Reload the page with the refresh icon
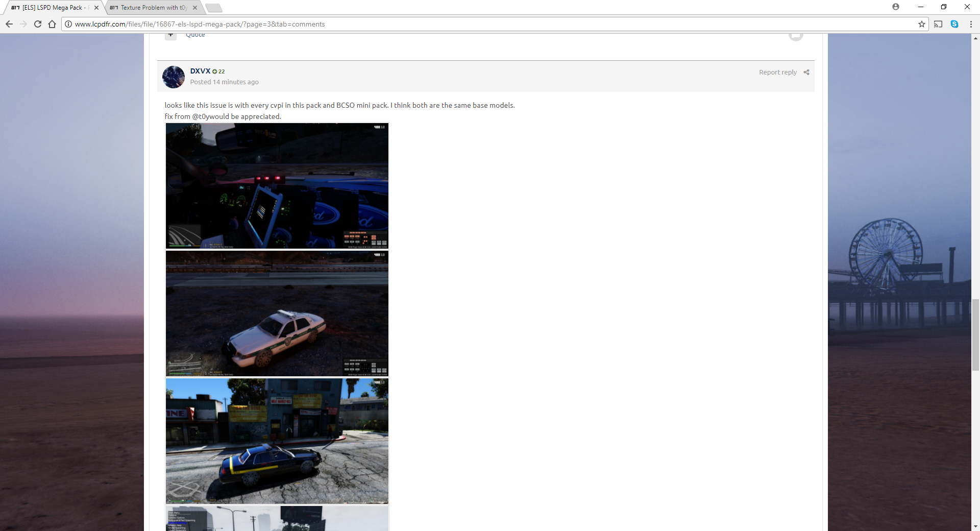The height and width of the screenshot is (531, 980). 38,24
